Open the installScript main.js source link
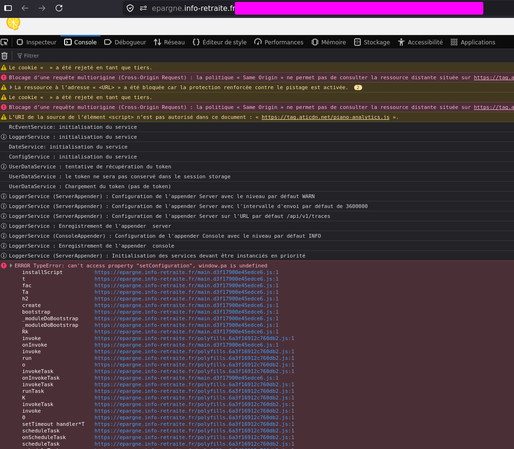The height and width of the screenshot is (449, 514). [x=186, y=272]
